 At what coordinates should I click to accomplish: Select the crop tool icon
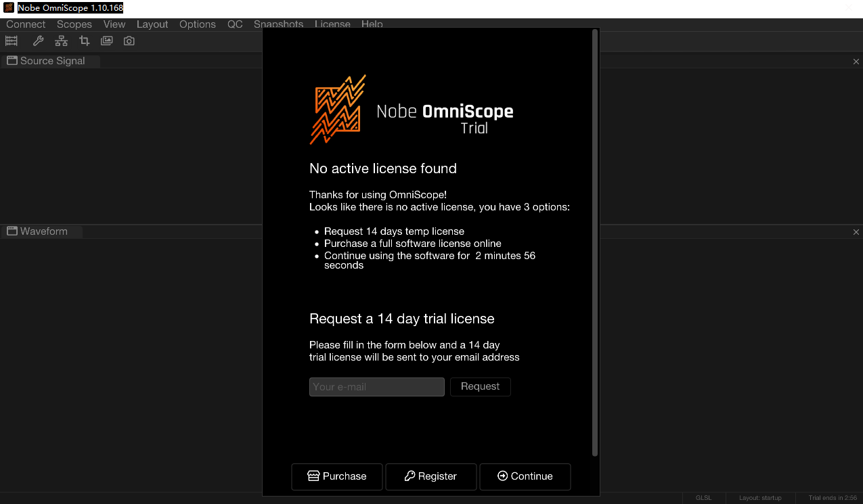click(85, 41)
